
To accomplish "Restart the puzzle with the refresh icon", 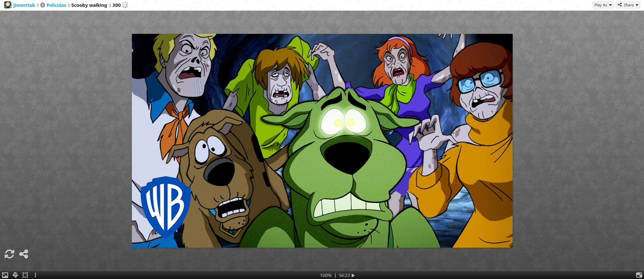I will point(9,254).
